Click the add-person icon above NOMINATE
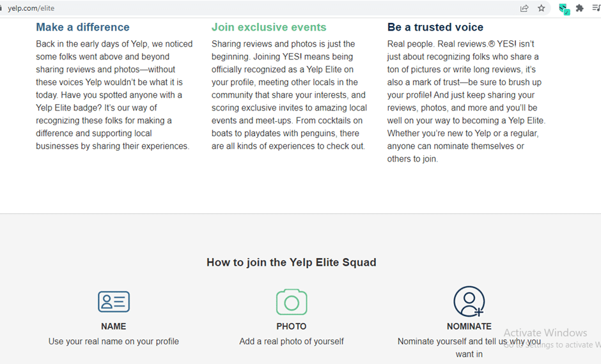 coord(469,301)
